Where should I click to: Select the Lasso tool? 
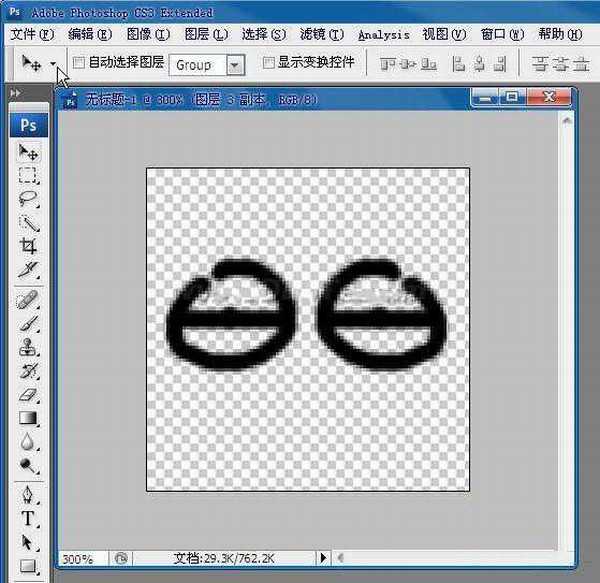[29, 199]
